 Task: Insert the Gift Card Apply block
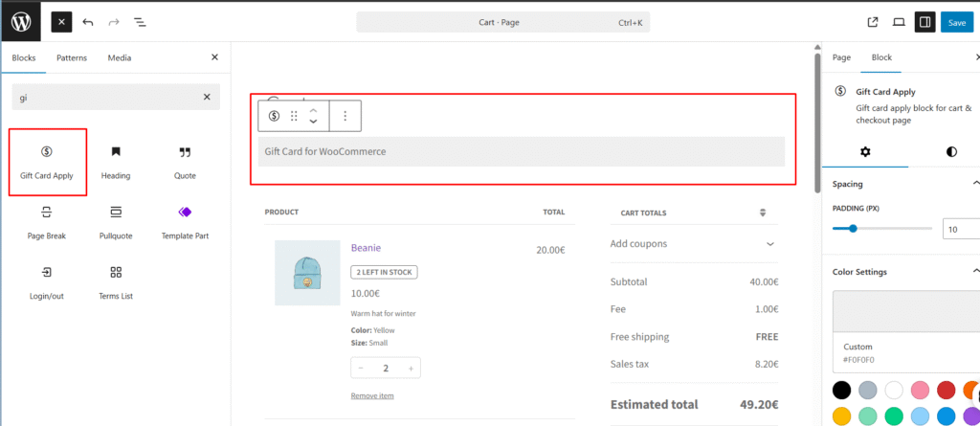coord(47,162)
